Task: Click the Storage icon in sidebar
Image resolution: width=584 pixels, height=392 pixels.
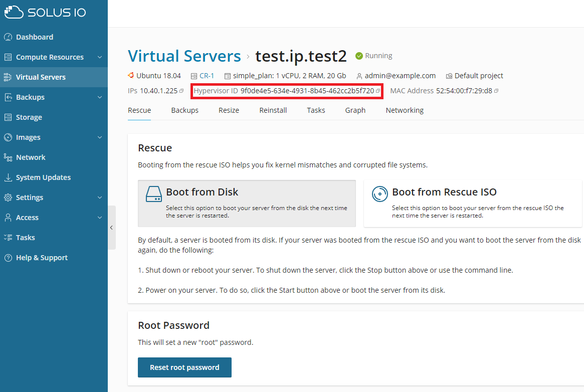Action: [8, 117]
